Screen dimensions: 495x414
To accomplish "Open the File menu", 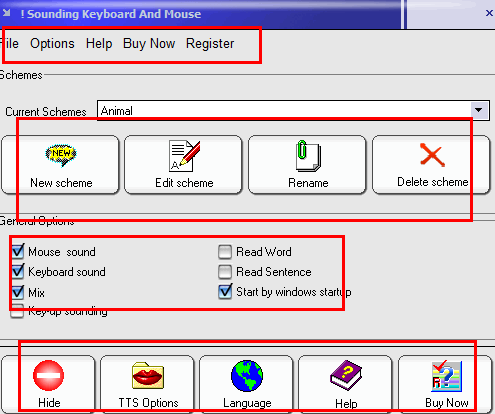I will point(9,43).
